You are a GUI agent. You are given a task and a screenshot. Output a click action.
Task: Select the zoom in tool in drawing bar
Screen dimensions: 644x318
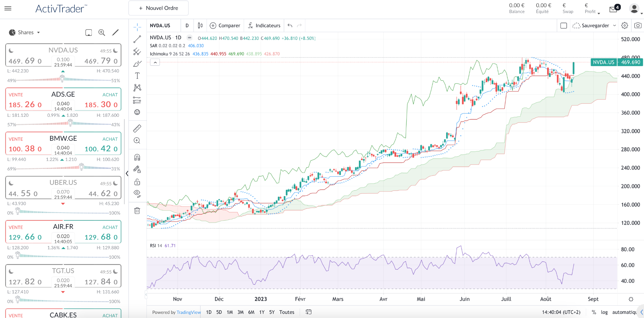(137, 140)
